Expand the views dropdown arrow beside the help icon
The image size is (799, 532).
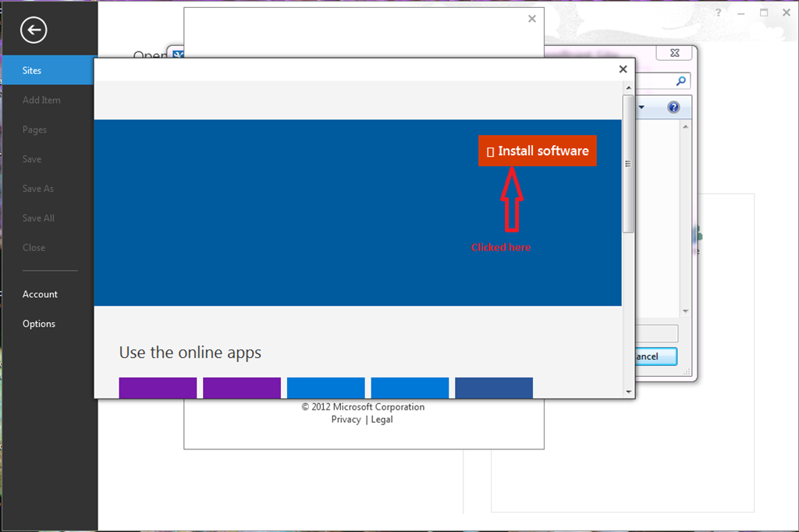pyautogui.click(x=641, y=107)
